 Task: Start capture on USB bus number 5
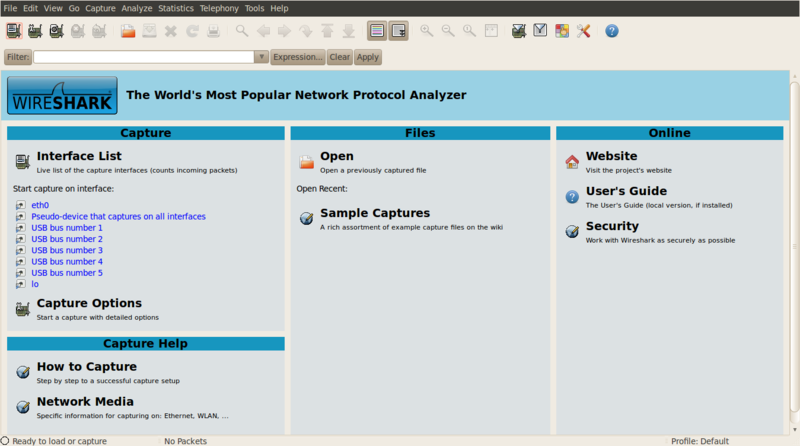(x=67, y=272)
